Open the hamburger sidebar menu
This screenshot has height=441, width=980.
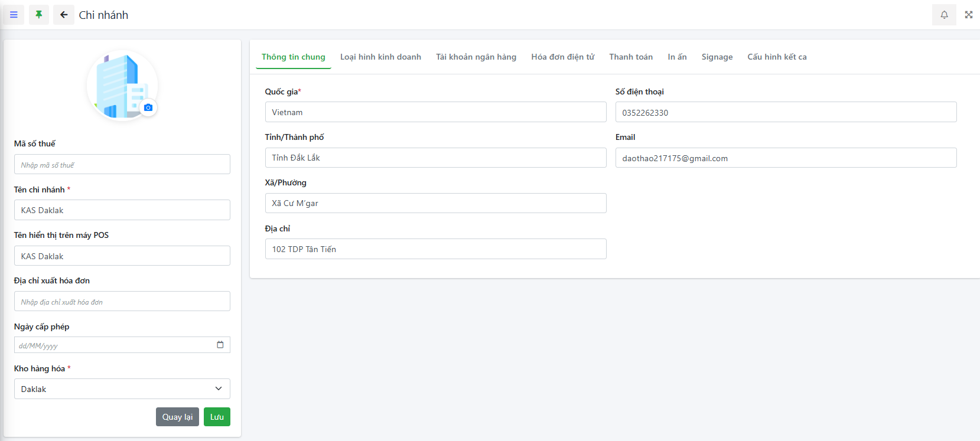[x=14, y=15]
